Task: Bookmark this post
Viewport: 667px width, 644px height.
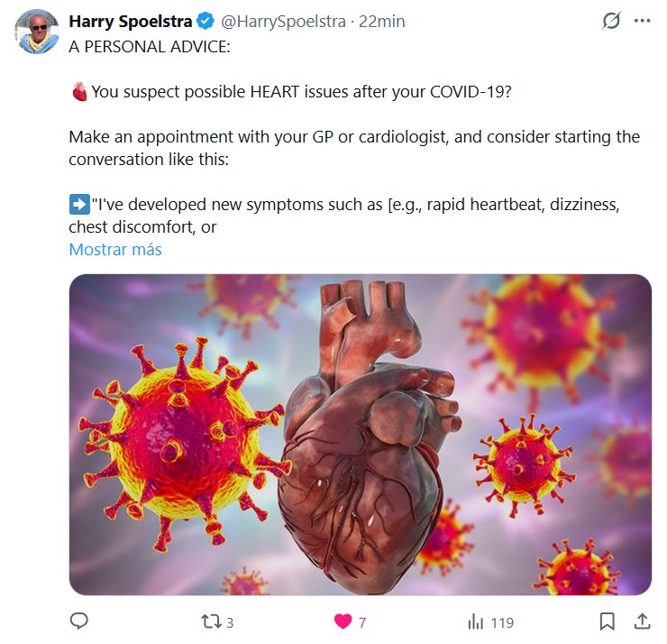Action: click(608, 621)
